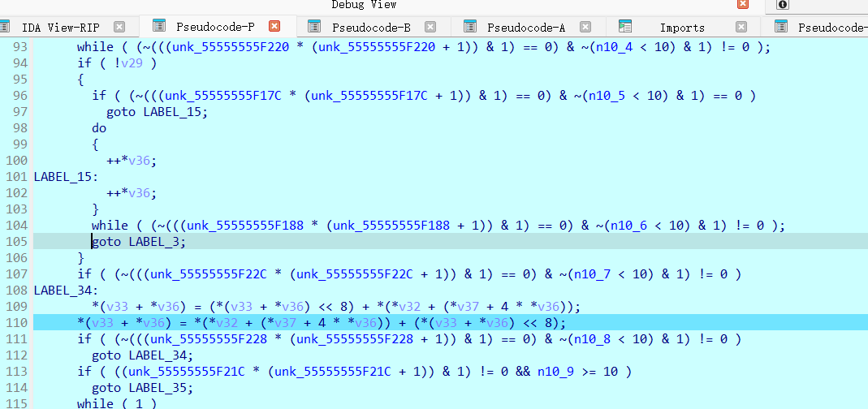868x409 pixels.
Task: Close the Pseudocode-A tab
Action: point(585,27)
